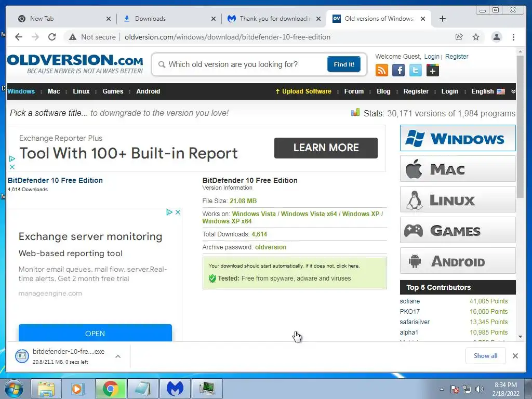Screen dimensions: 532x399
Task: Click the BitDefender 10 Free Edition link
Action: (x=55, y=180)
